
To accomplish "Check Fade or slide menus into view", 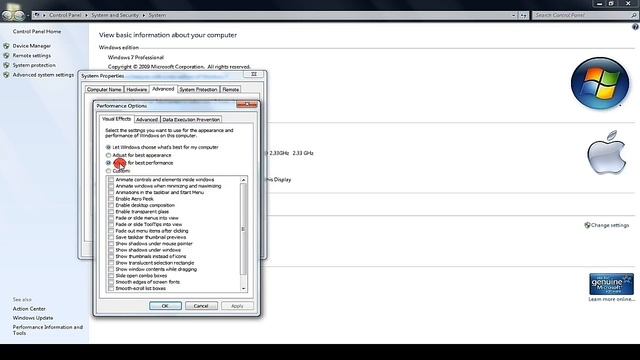I will 111,218.
